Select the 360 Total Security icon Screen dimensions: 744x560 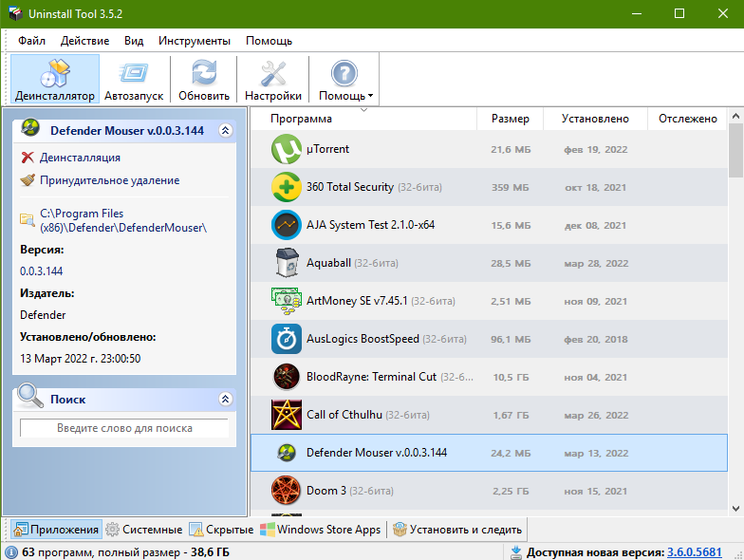[287, 187]
